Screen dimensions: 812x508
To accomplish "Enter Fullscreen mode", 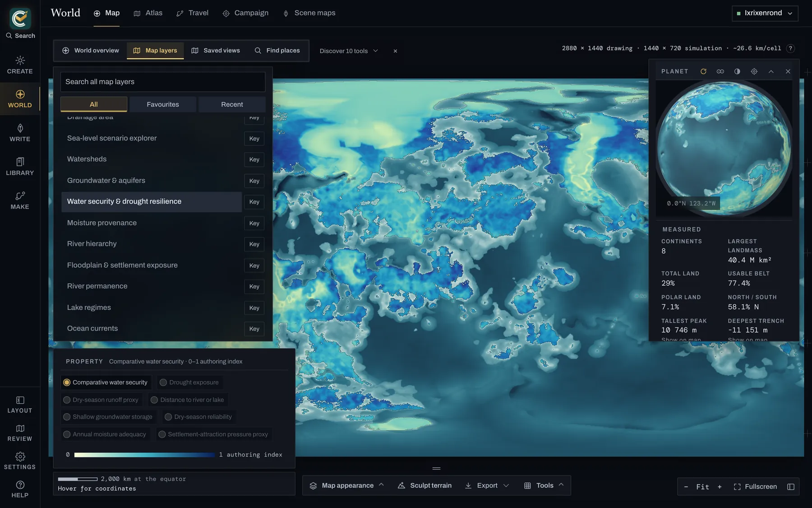I will tap(755, 487).
